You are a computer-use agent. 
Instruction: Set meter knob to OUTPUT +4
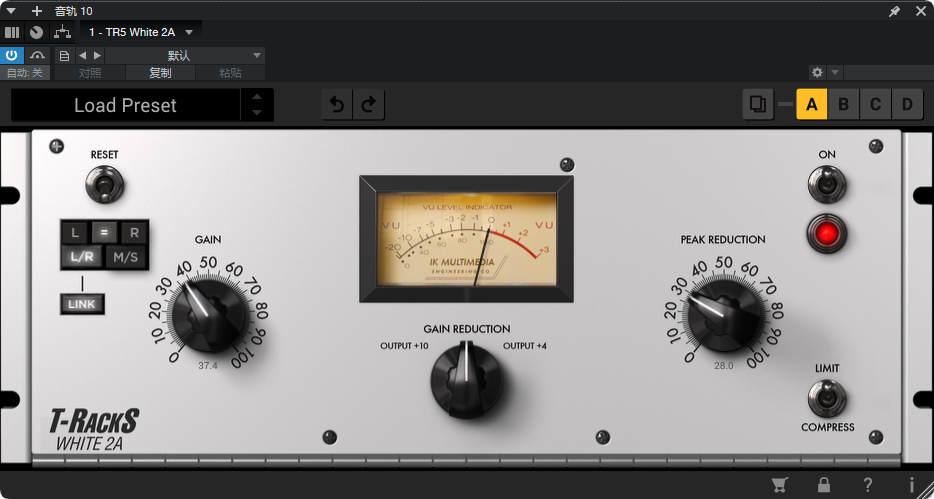pos(525,346)
